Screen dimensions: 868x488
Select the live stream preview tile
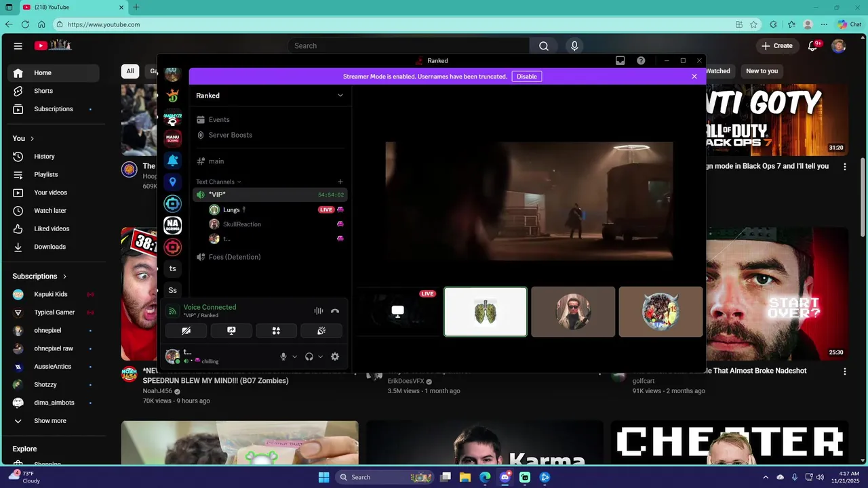coord(397,312)
